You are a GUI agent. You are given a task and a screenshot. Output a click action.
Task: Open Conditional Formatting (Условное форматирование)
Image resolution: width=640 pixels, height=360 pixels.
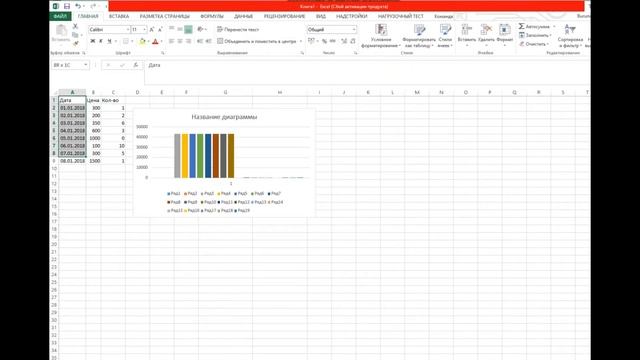[x=381, y=36]
